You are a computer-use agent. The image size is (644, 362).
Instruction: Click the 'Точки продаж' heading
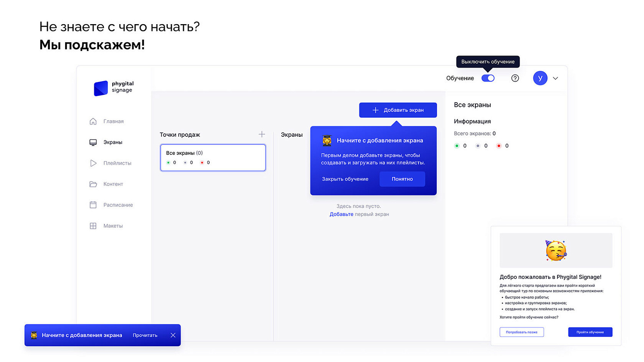(x=180, y=134)
